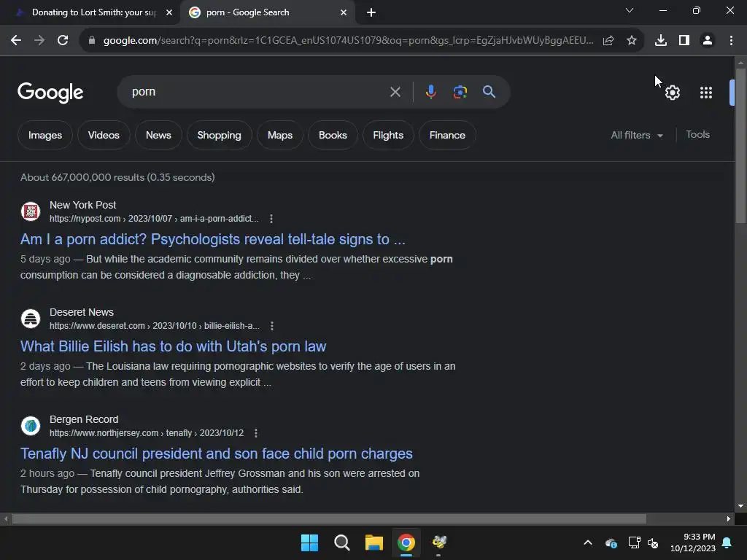747x560 pixels.
Task: Filter results by Images
Action: 45,135
